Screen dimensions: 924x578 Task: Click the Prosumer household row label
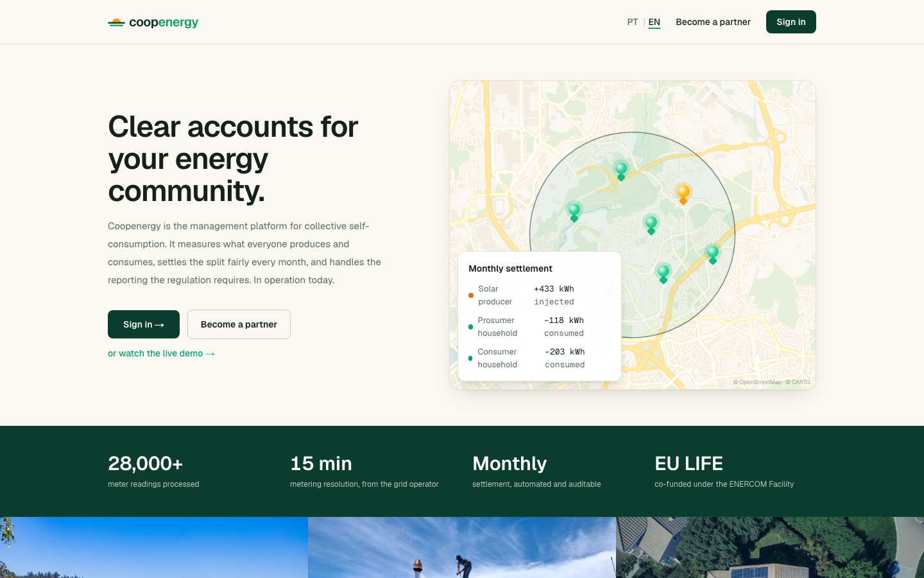coord(497,327)
